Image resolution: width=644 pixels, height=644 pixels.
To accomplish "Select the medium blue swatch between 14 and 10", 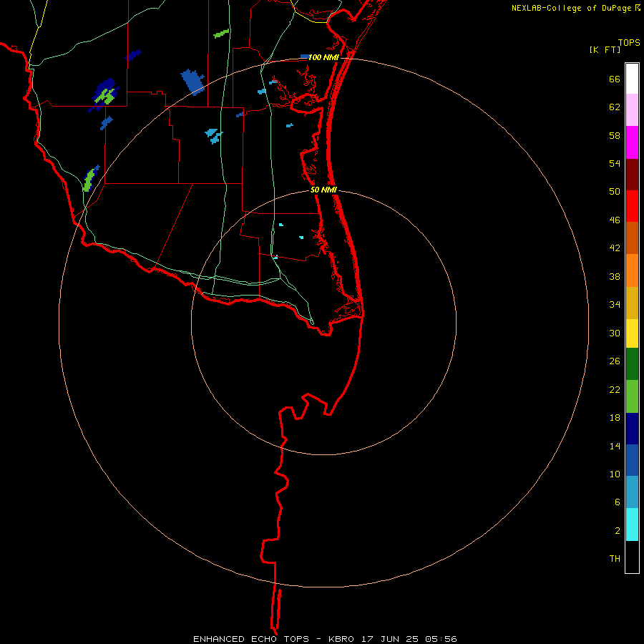I will 632,460.
